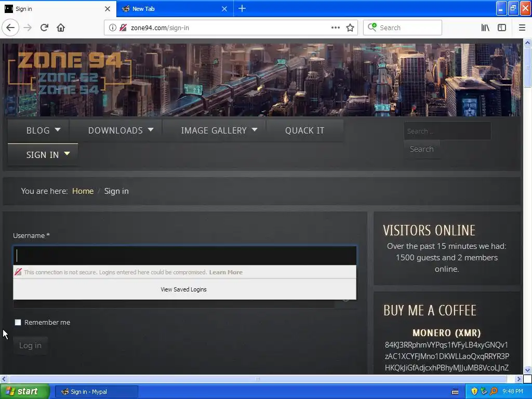
Task: Expand the BLOG menu
Action: [38, 130]
